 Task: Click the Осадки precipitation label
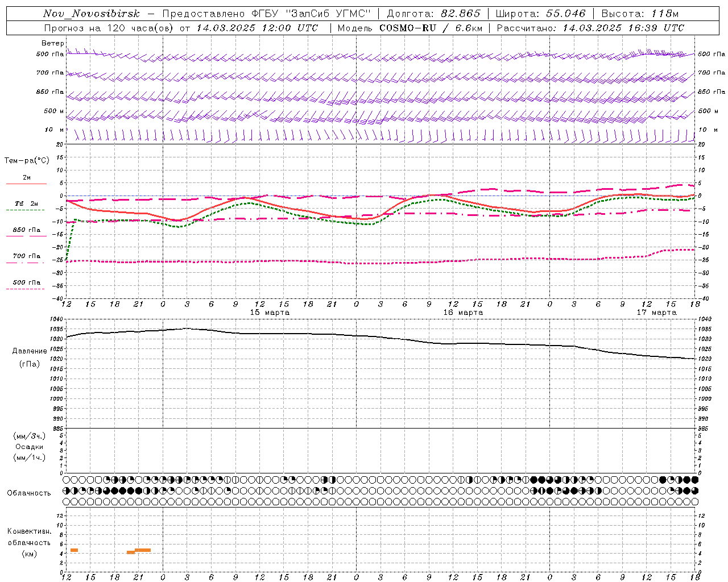click(29, 447)
